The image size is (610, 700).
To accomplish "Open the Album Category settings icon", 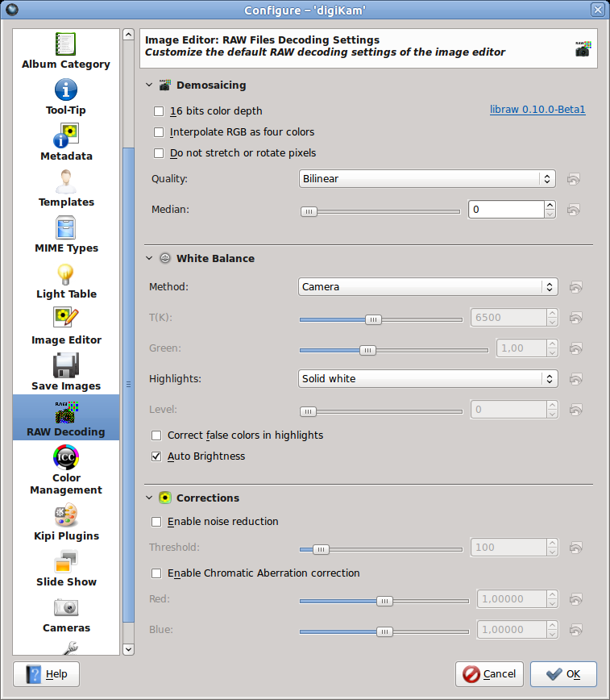I will tap(65, 44).
